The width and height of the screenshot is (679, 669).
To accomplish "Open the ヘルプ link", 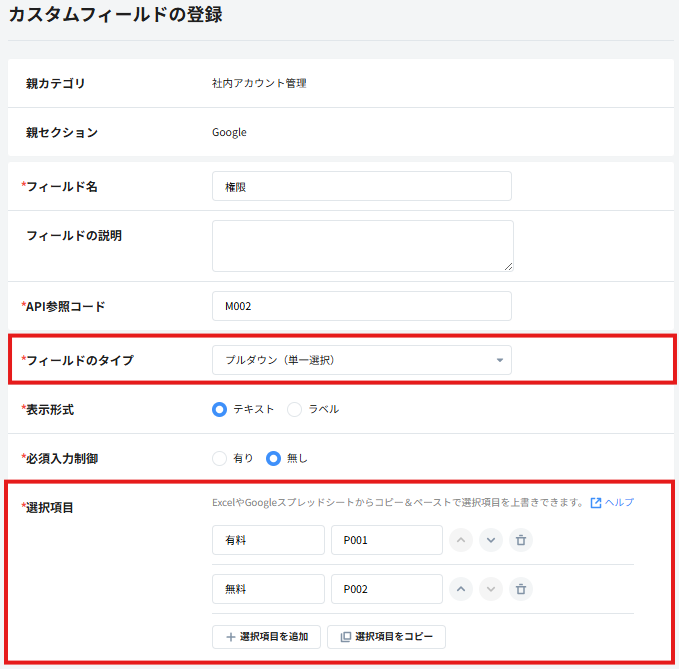I will pyautogui.click(x=619, y=502).
